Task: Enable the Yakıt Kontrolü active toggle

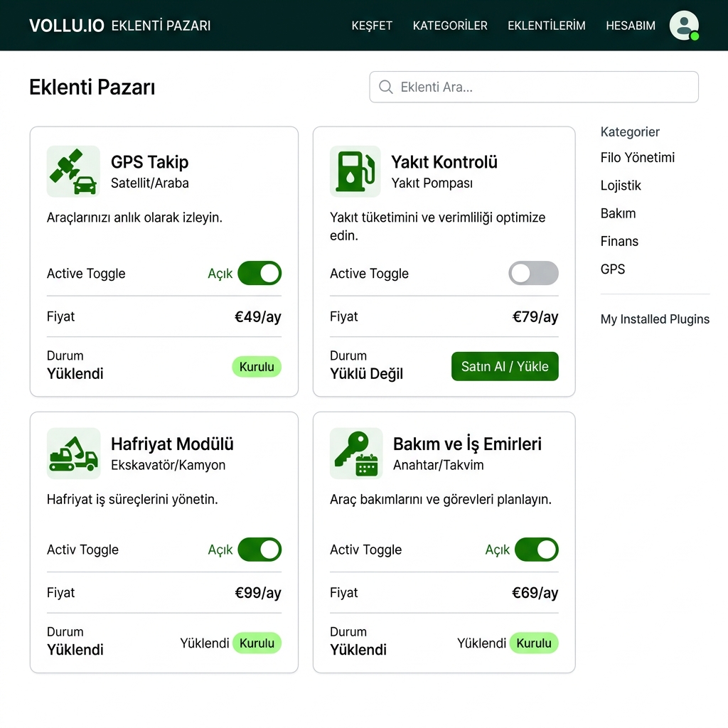Action: pyautogui.click(x=533, y=273)
